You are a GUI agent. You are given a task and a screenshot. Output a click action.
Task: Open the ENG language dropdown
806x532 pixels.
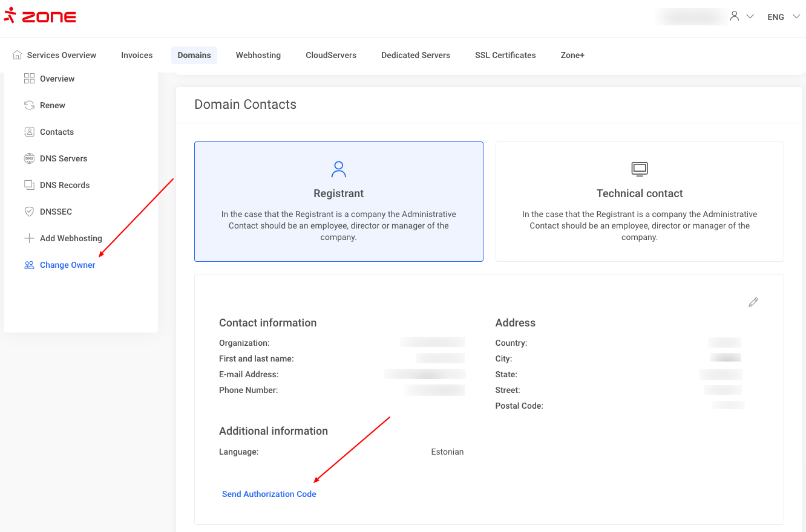pyautogui.click(x=783, y=17)
